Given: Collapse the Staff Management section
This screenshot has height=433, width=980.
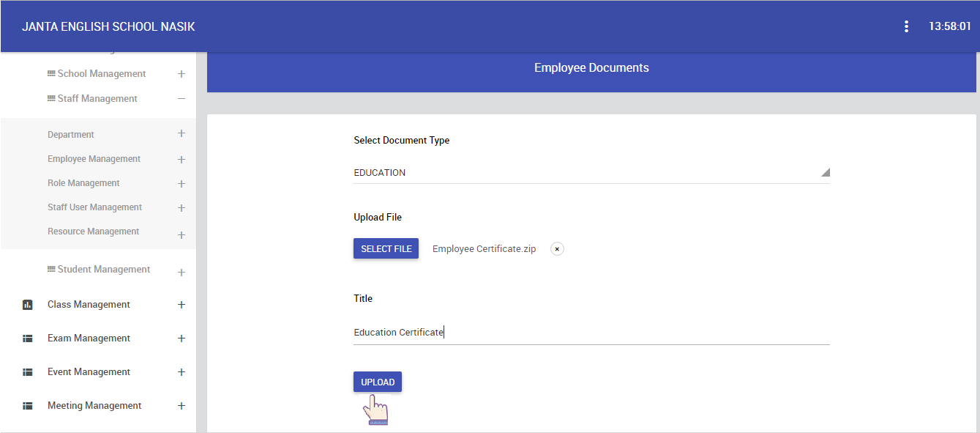Looking at the screenshot, I should pyautogui.click(x=182, y=99).
